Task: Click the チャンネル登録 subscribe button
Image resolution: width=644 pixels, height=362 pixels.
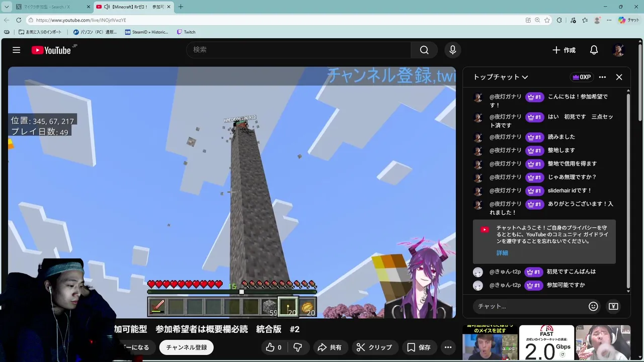Action: click(x=187, y=347)
